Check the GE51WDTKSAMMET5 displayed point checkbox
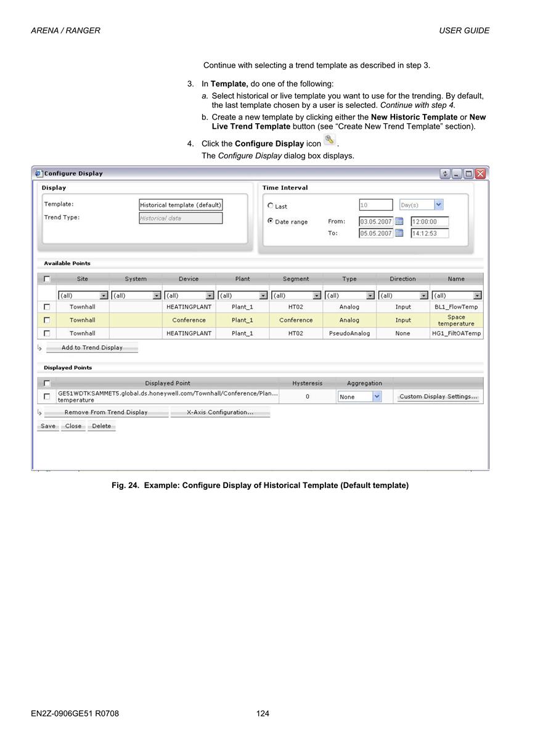Viewport: 535px width, 756px height. [47, 396]
